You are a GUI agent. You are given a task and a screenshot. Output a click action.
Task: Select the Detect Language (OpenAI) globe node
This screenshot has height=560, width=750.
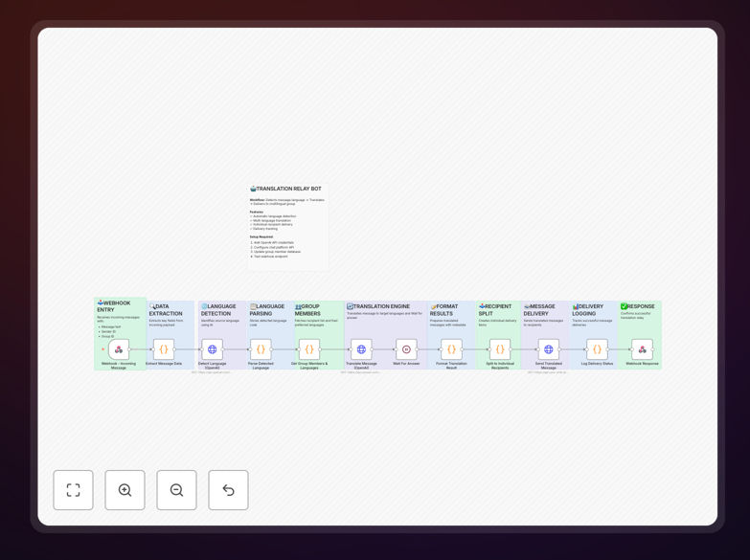tap(213, 349)
